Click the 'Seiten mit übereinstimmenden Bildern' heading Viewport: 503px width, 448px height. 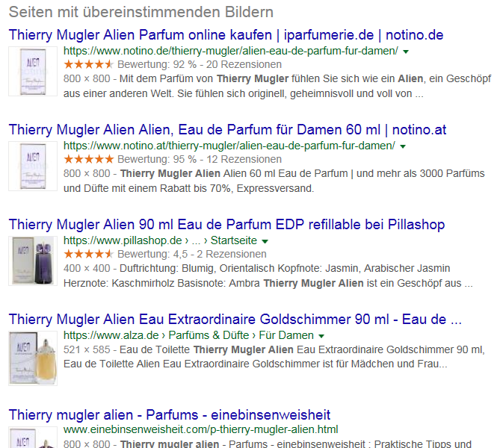pyautogui.click(x=141, y=12)
